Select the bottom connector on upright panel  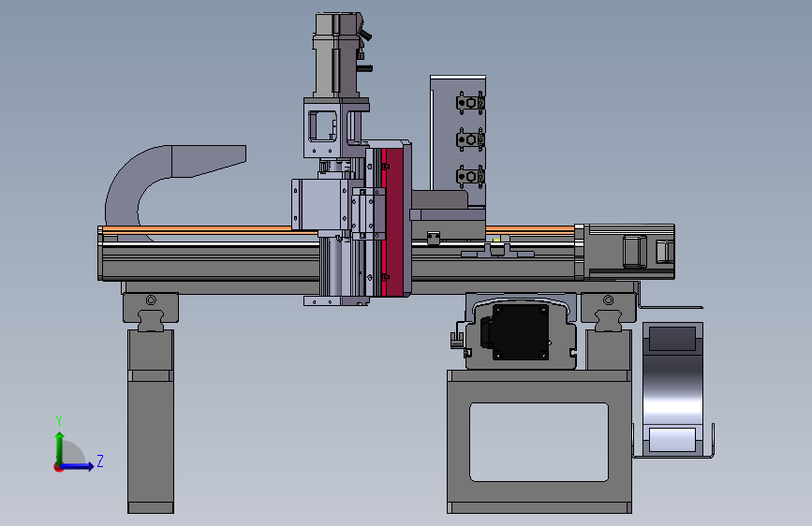click(x=470, y=177)
